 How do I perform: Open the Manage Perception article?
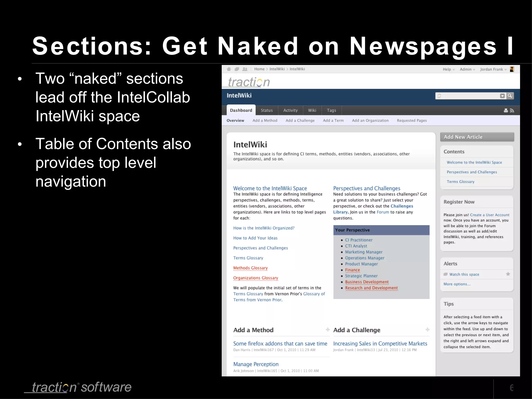[x=256, y=364]
